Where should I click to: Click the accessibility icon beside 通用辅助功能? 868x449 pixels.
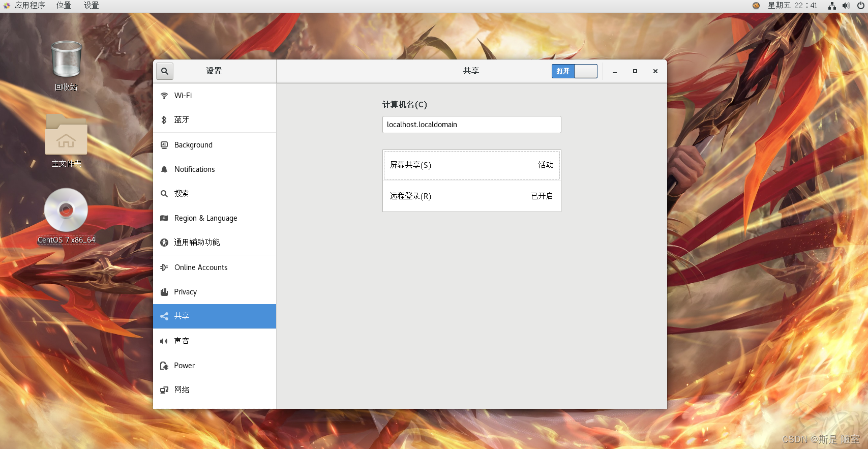(x=164, y=243)
